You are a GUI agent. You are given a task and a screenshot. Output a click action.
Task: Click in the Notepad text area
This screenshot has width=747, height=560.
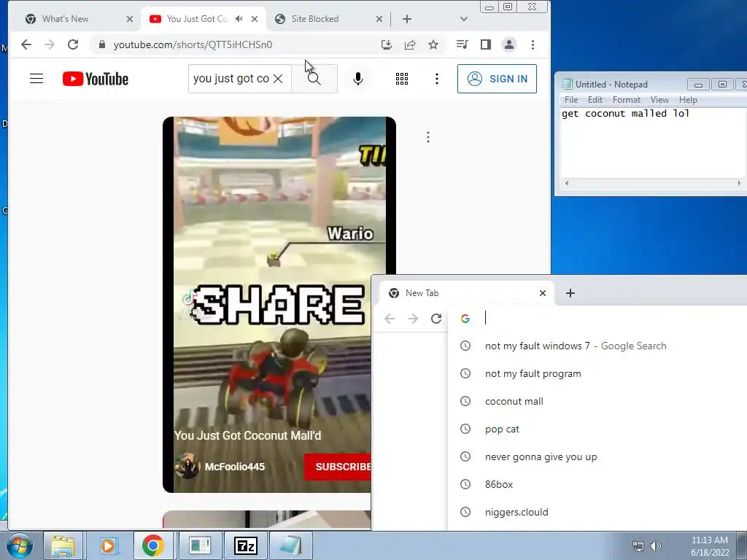654,143
